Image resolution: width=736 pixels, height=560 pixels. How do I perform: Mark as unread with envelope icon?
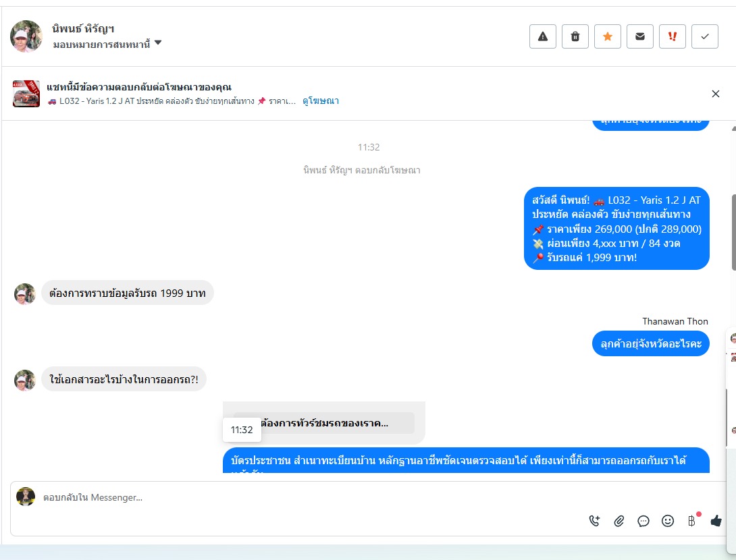point(639,36)
